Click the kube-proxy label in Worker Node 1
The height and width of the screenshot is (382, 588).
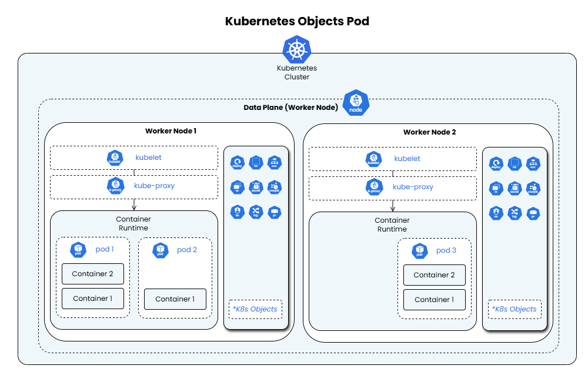(154, 186)
